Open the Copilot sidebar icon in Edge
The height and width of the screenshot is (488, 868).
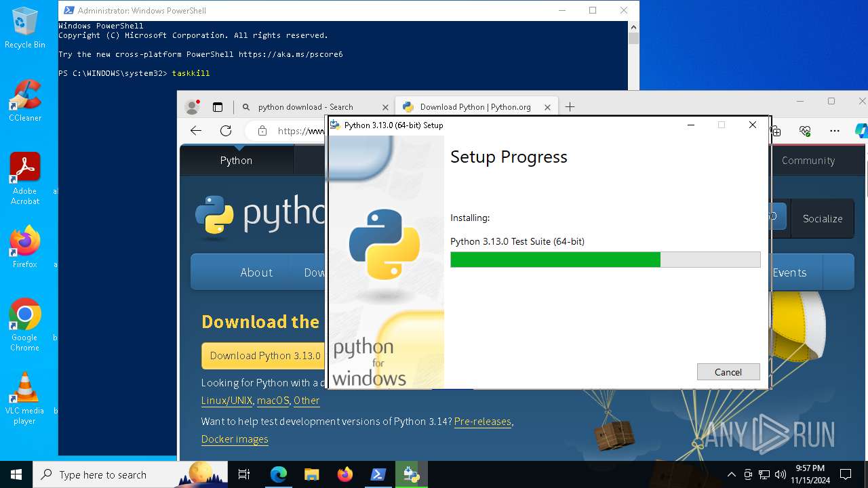point(861,131)
